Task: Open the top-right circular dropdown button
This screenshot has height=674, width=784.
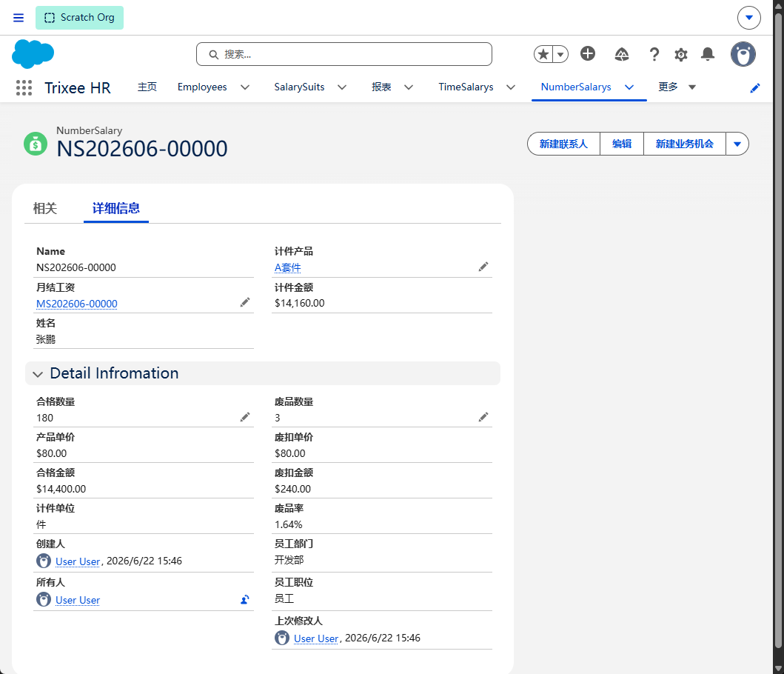Action: [749, 18]
